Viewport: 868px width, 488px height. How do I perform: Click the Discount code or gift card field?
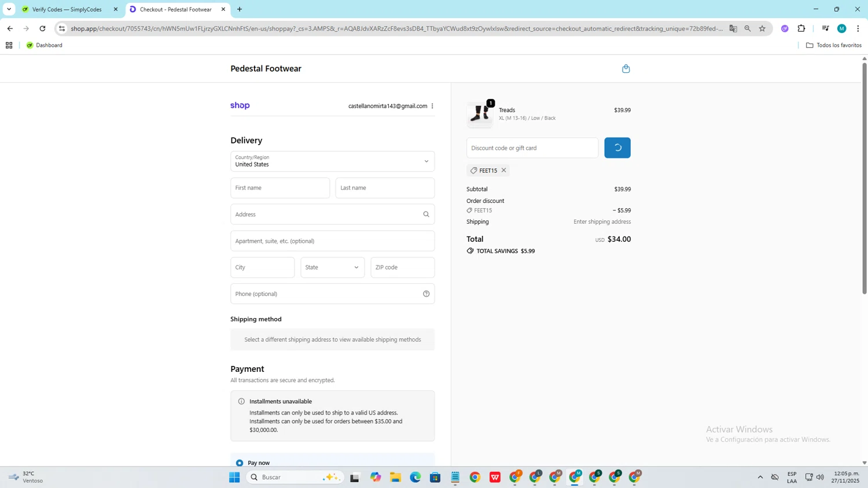532,148
